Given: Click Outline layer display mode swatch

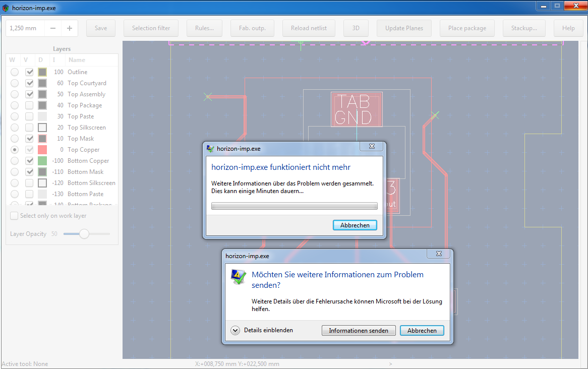Looking at the screenshot, I should tap(42, 72).
